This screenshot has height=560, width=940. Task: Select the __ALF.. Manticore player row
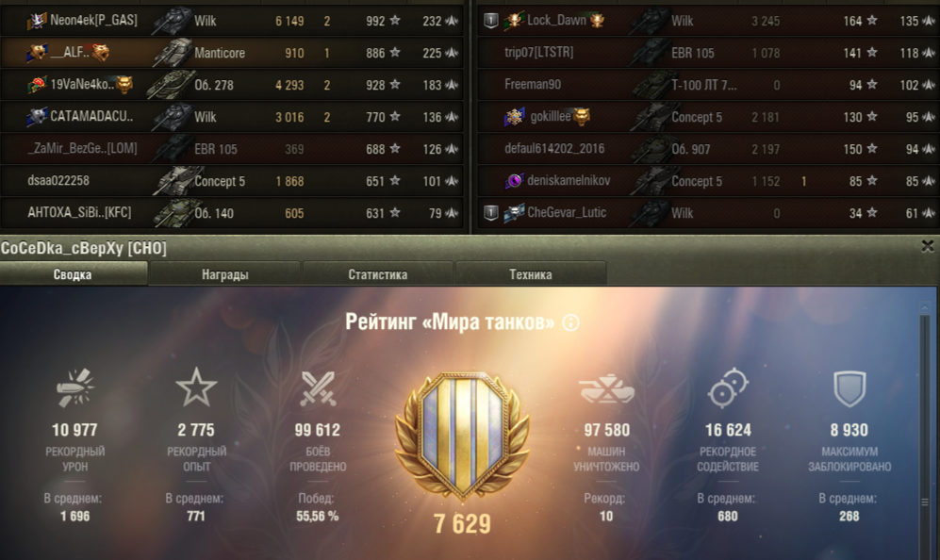pos(233,53)
